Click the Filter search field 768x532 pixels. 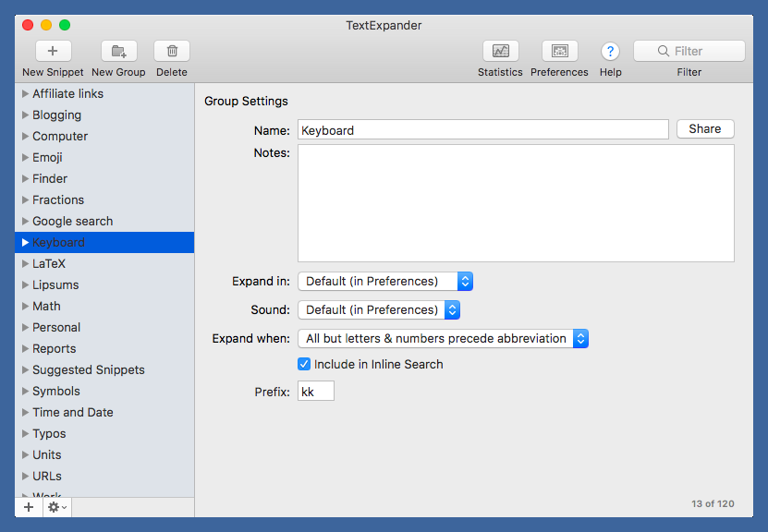point(689,51)
